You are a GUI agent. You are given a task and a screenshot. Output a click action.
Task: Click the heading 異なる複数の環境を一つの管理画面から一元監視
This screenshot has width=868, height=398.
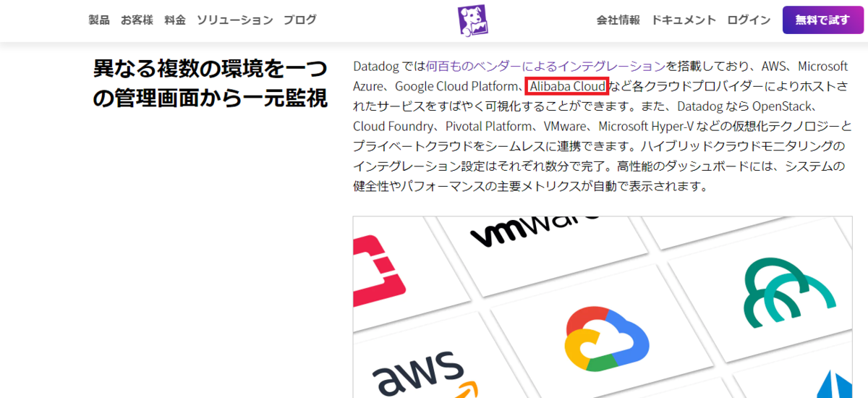210,83
